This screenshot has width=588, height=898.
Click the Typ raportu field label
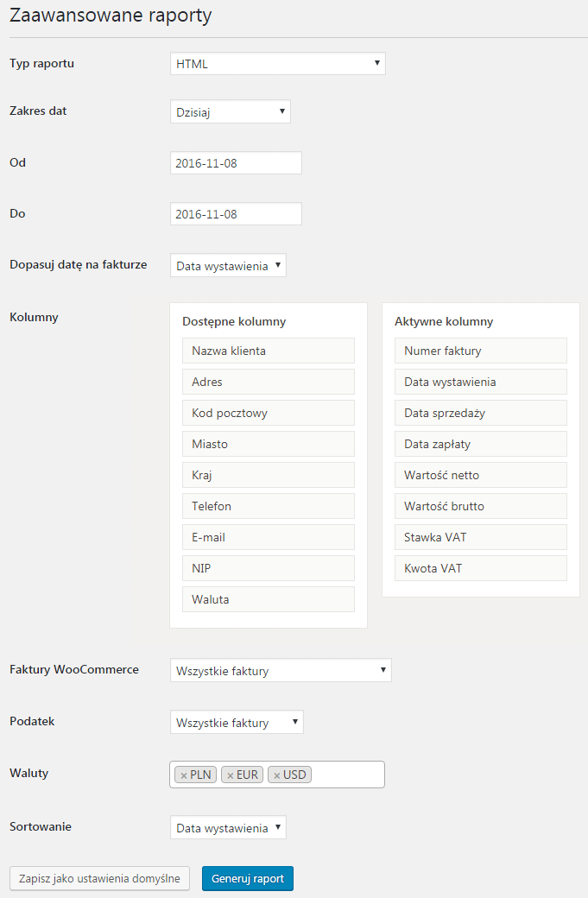click(41, 63)
